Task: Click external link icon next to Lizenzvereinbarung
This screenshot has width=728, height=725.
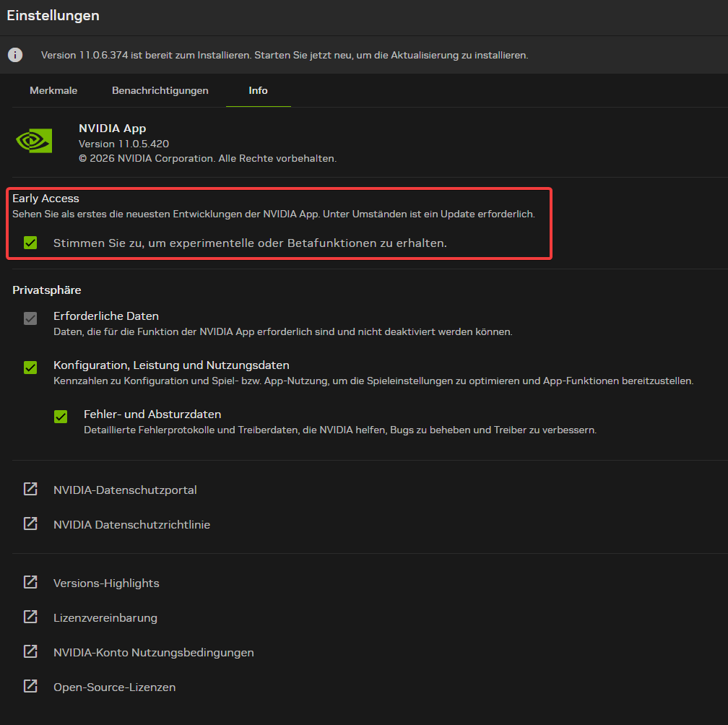Action: 30,617
